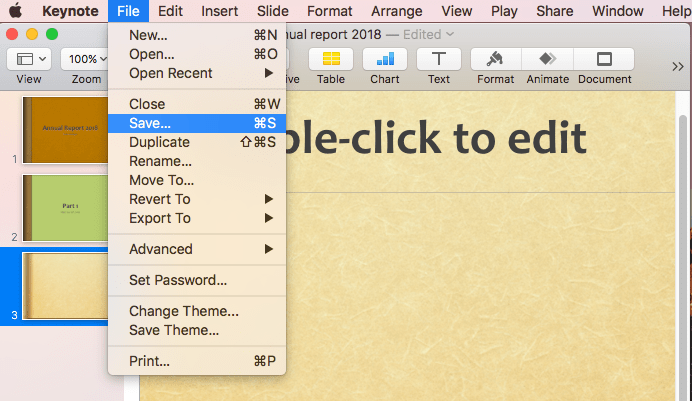Select slide 1 Annual Report thumbnail
Screen dimensions: 692x401
coord(65,130)
